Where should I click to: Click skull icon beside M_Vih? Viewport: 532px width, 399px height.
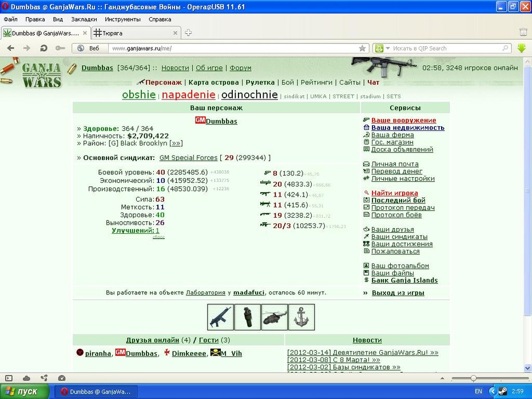coord(215,353)
